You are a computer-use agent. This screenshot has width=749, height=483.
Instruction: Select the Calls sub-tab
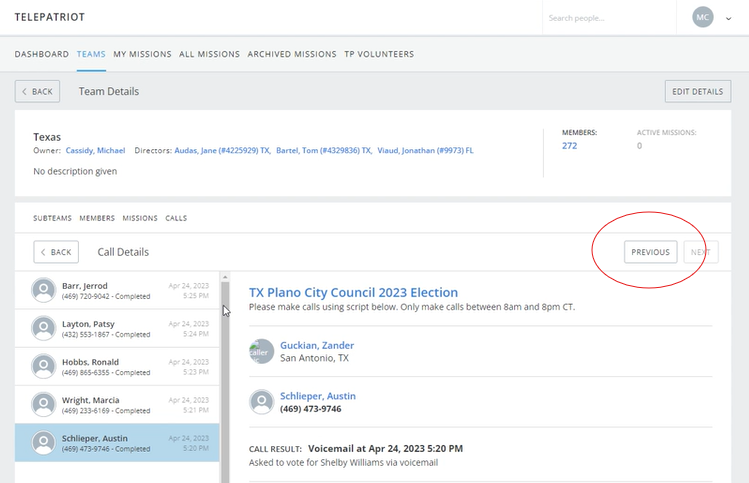[176, 218]
